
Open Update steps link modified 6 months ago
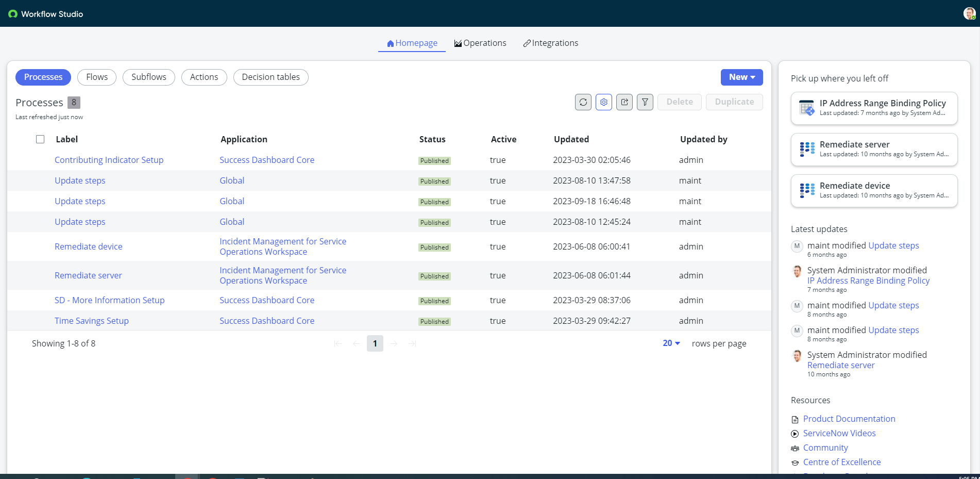(893, 245)
